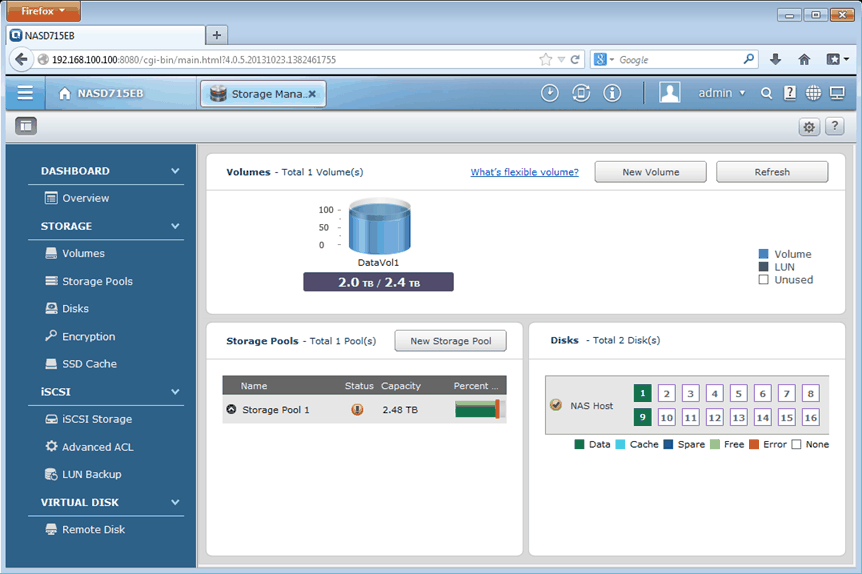
Task: Click the question mark help button
Action: coord(834,127)
